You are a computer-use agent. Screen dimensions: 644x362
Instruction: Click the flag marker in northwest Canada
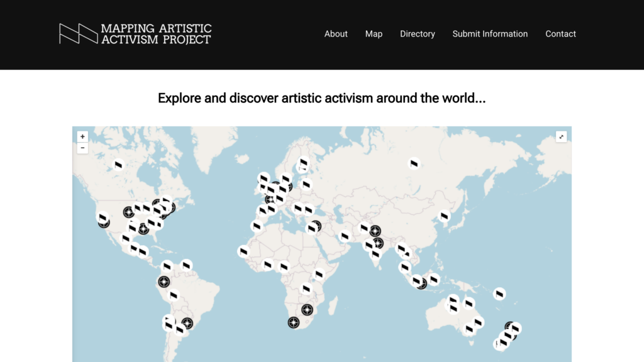point(118,165)
